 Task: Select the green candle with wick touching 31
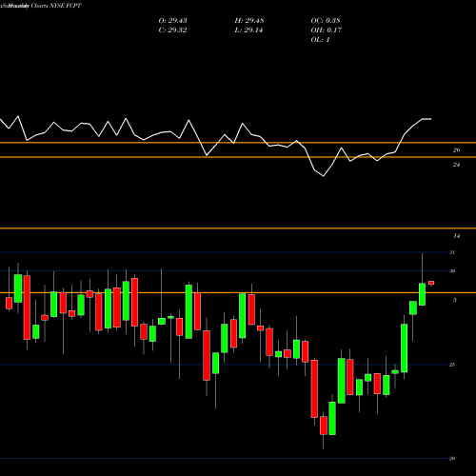pyautogui.click(x=422, y=294)
